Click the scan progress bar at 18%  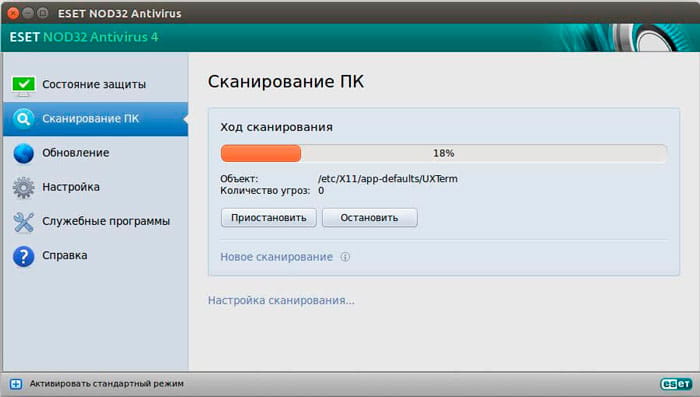pos(444,153)
